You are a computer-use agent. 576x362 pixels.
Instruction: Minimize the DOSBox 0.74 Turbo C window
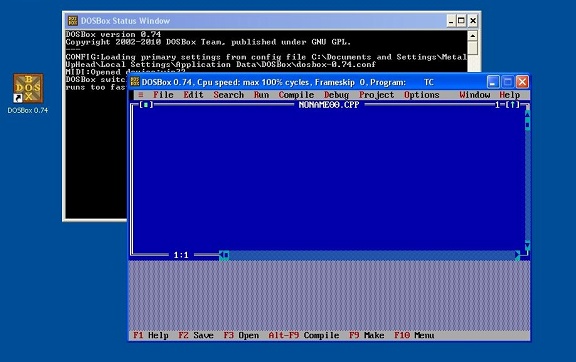[x=493, y=82]
